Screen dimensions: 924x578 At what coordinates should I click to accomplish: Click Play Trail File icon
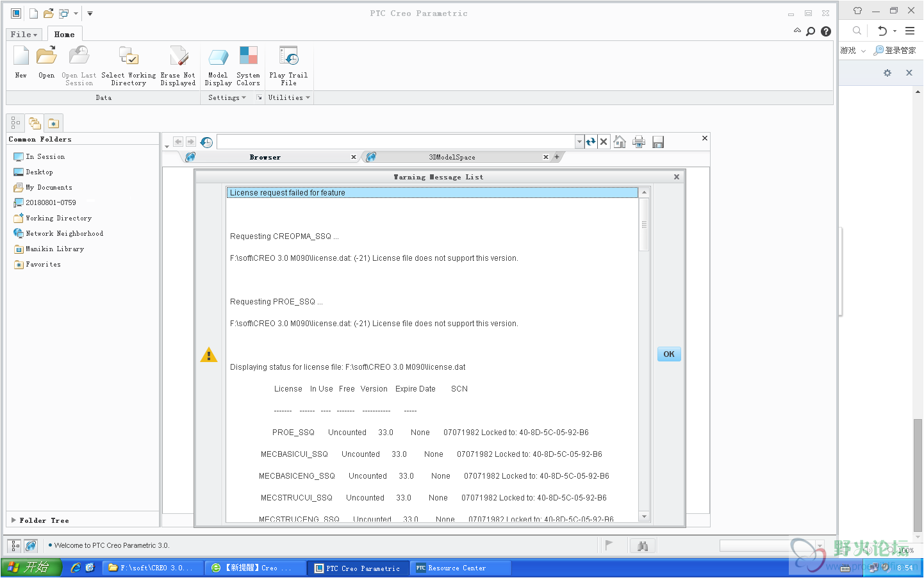click(x=288, y=65)
